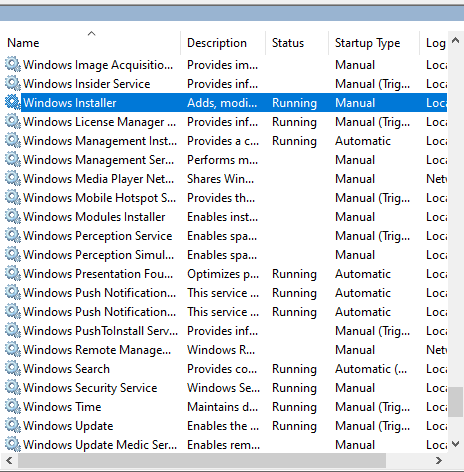464x472 pixels.
Task: Select Windows PushToInstall Serv... name
Action: point(100,331)
